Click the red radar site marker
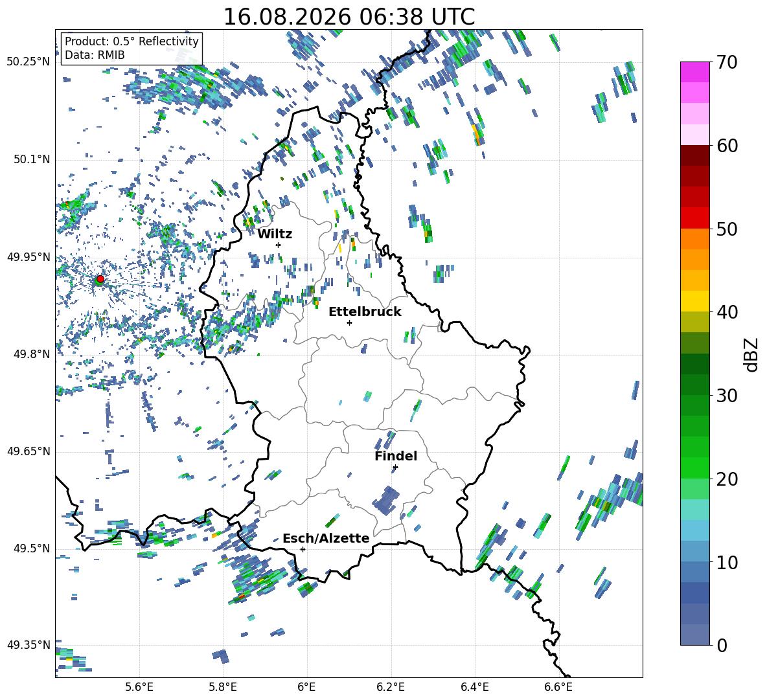This screenshot has width=767, height=700. point(100,278)
